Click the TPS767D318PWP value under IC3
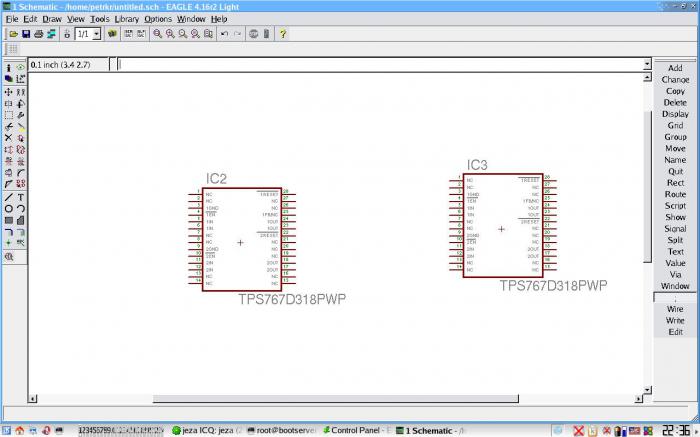The width and height of the screenshot is (700, 437). (x=553, y=286)
